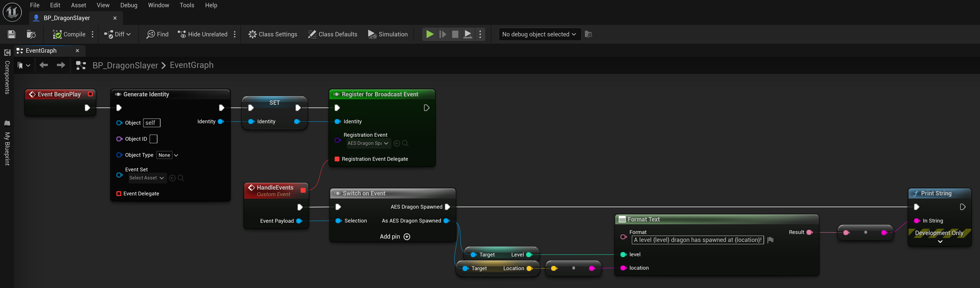Click the navigate forward arrow
Screen dimensions: 980x288
(61, 65)
